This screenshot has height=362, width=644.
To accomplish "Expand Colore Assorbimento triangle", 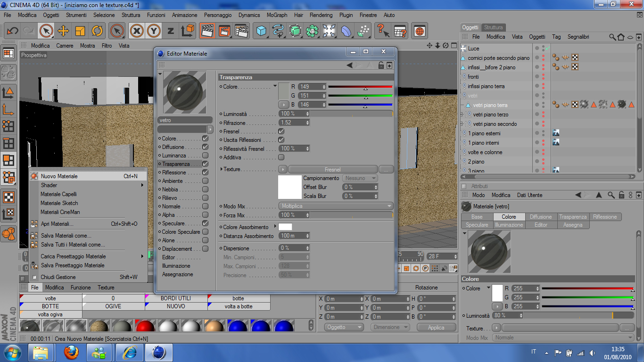I will pyautogui.click(x=275, y=227).
